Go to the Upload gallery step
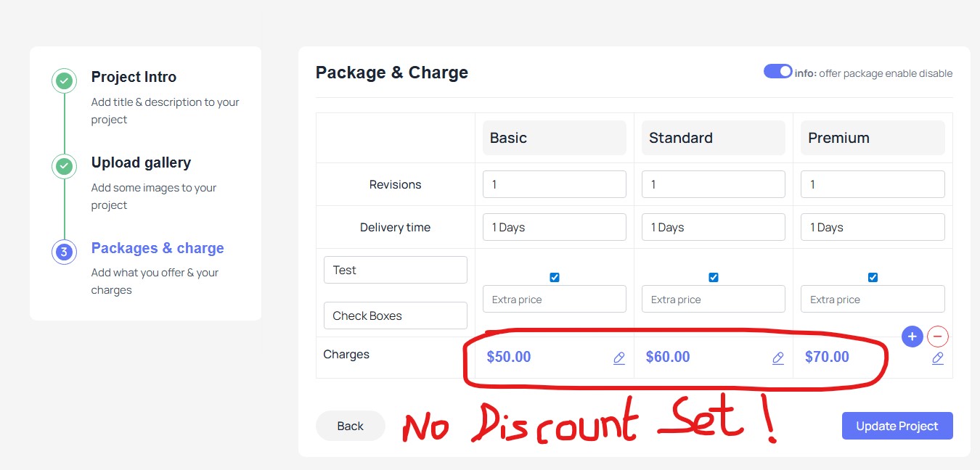Screen dimensions: 980x470 (x=141, y=162)
